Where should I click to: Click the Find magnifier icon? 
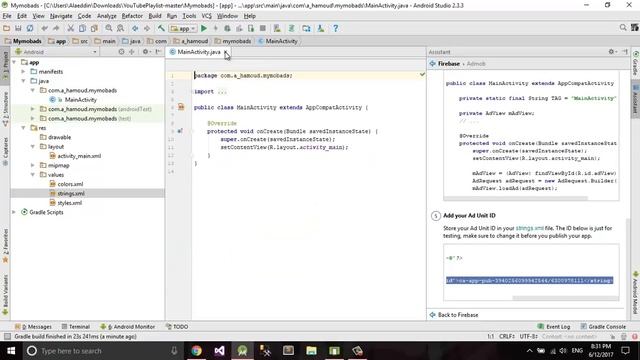(x=109, y=28)
